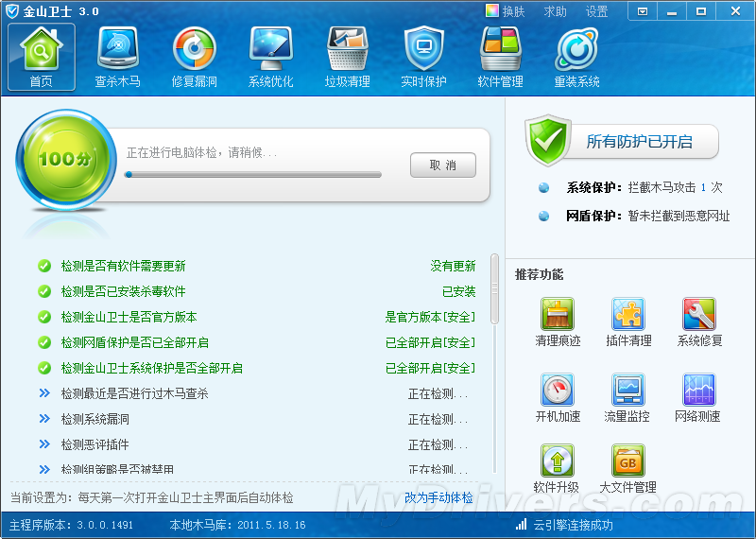Click the blue bullet beside 网盾保护

(x=544, y=217)
